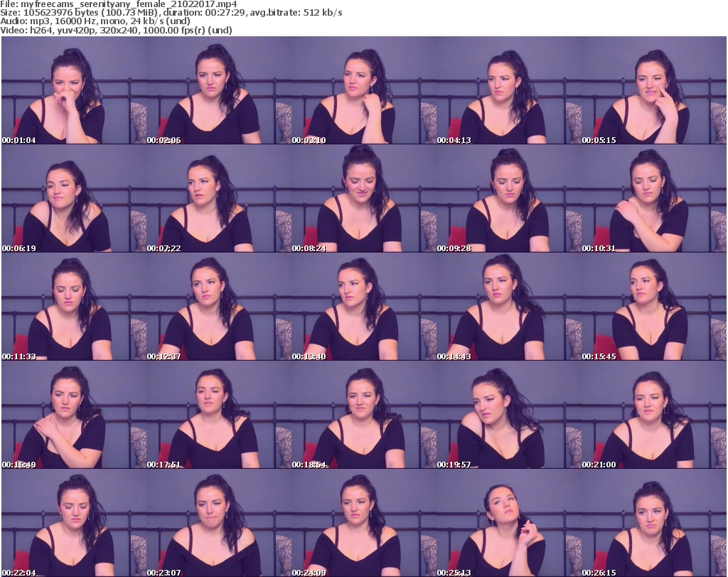Select the thumbnail stamped 00:02:06

(x=219, y=90)
